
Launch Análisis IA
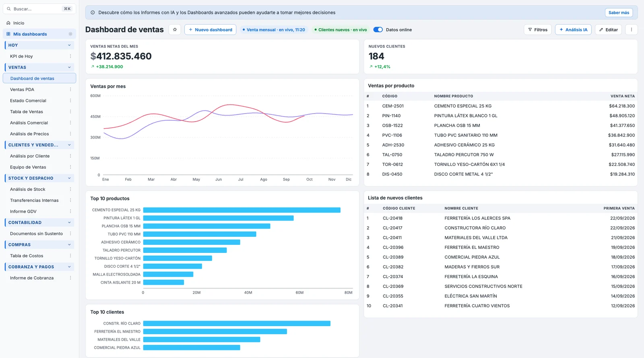(573, 29)
